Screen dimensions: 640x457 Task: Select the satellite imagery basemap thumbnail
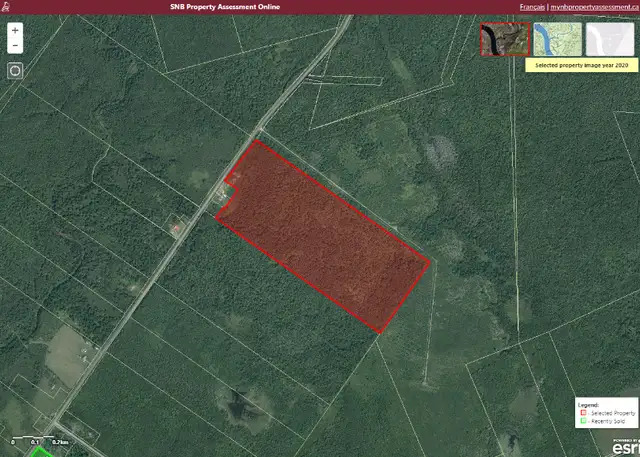point(505,39)
